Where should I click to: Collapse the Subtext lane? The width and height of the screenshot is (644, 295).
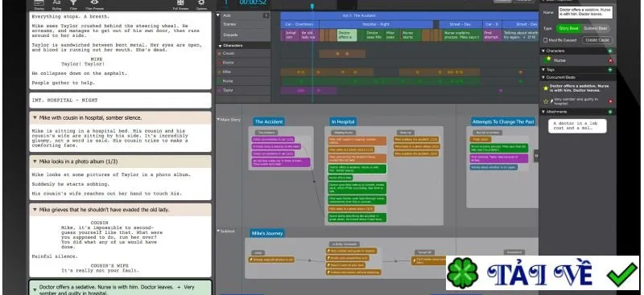[x=218, y=231]
